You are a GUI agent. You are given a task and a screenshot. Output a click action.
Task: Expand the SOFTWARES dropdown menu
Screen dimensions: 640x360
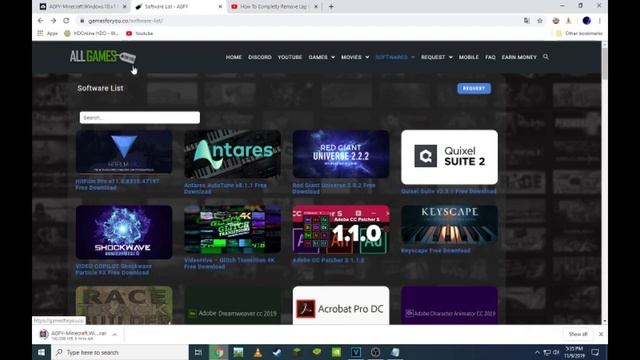click(395, 57)
